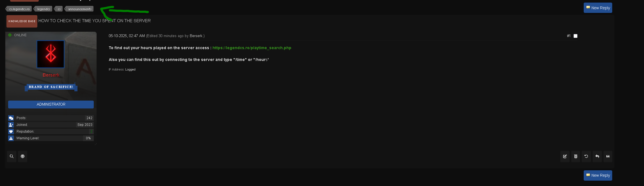Click the bottom New Reply button

pyautogui.click(x=598, y=175)
